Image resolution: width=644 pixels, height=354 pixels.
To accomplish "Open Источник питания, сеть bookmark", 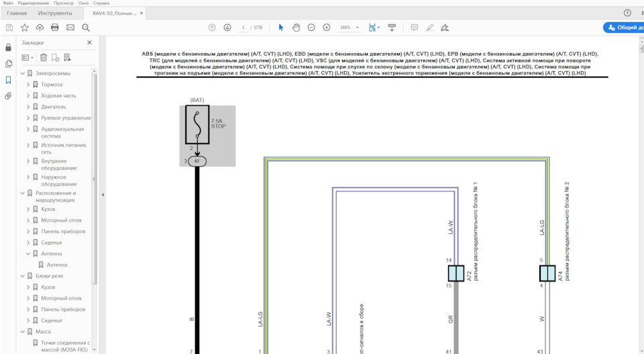I will [64, 148].
